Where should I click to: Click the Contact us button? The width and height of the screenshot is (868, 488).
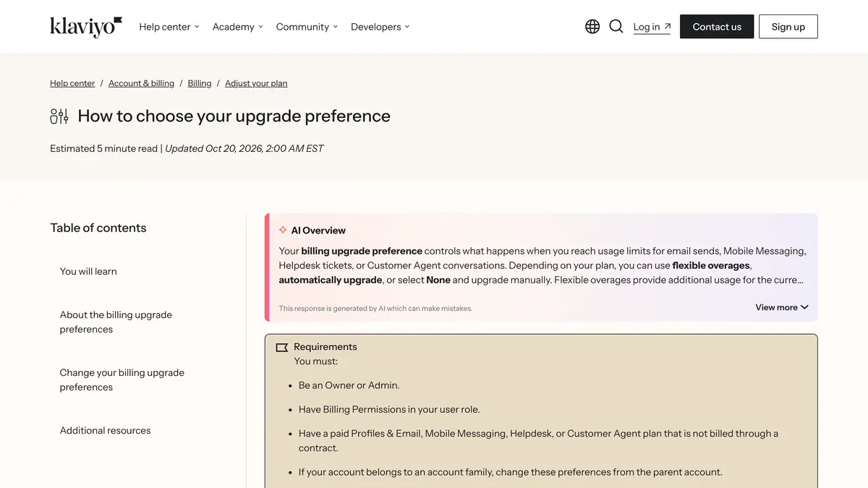click(x=717, y=27)
